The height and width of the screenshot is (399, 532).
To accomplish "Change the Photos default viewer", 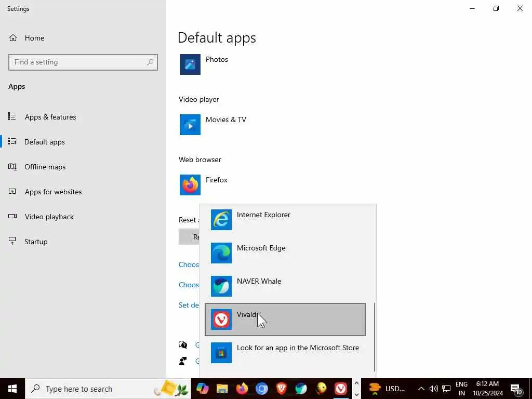I will (x=217, y=59).
